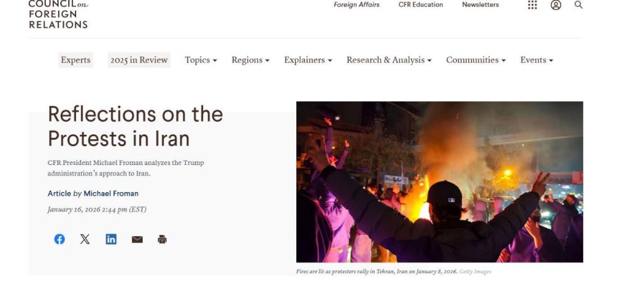
Task: Print the article with printer icon
Action: click(x=162, y=239)
